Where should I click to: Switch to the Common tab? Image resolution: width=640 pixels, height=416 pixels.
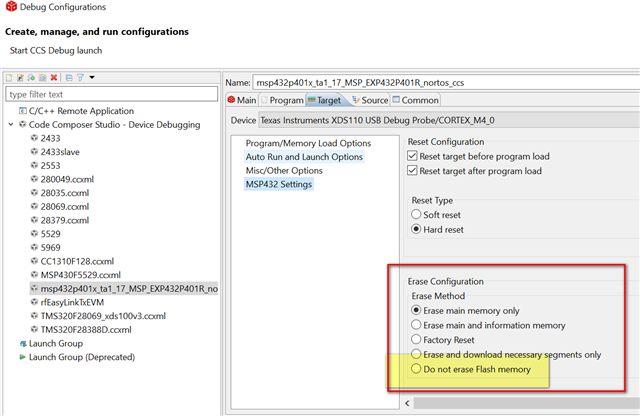[x=416, y=100]
